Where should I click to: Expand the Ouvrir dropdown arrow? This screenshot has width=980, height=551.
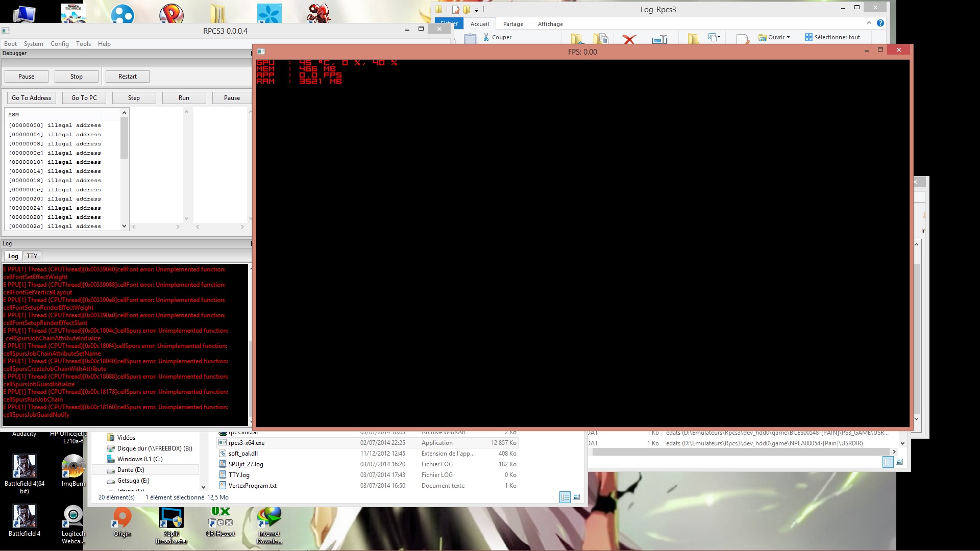click(788, 37)
